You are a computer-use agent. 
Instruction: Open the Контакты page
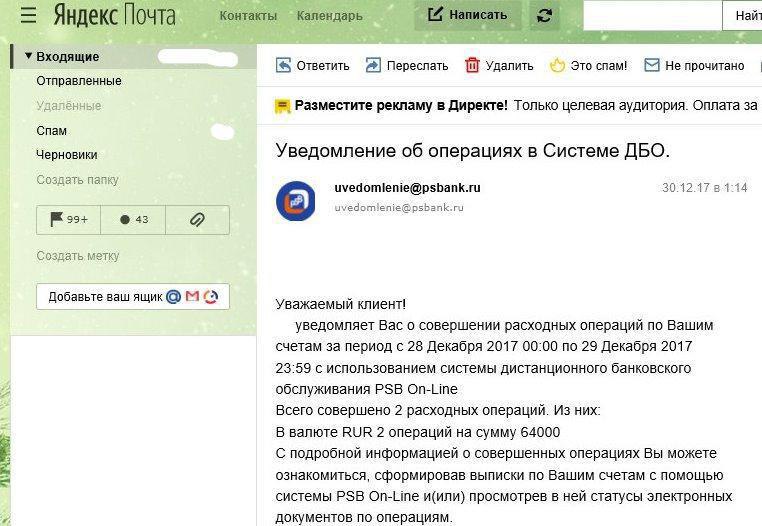click(248, 16)
